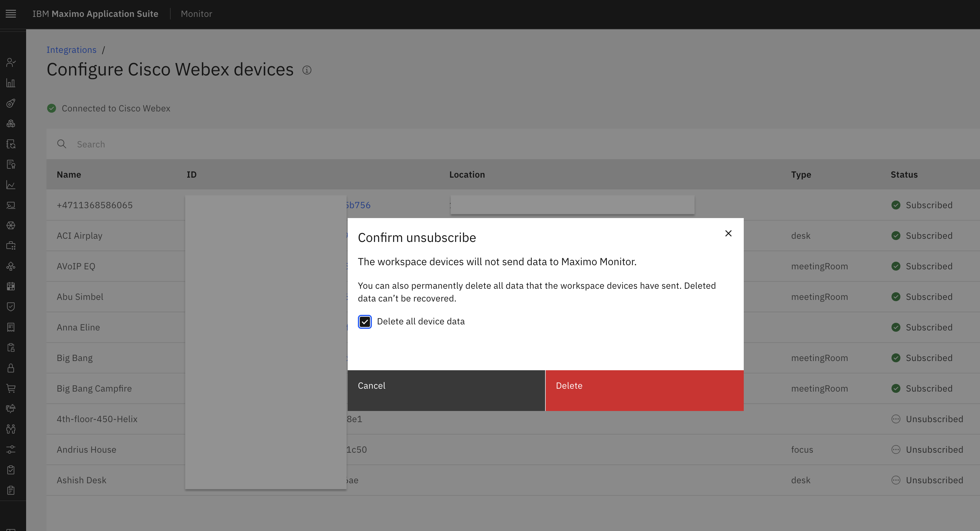Open the receipt icon in sidebar
This screenshot has height=531, width=980.
[11, 327]
